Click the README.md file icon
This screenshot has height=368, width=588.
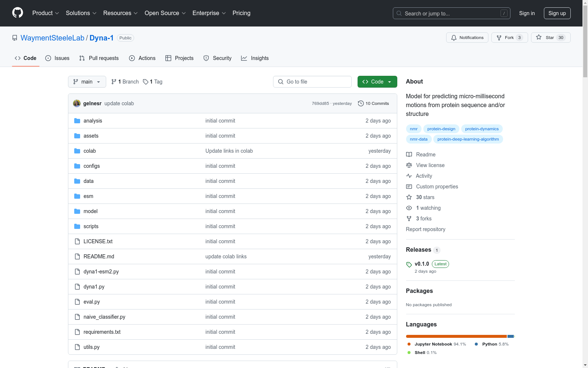coord(77,256)
